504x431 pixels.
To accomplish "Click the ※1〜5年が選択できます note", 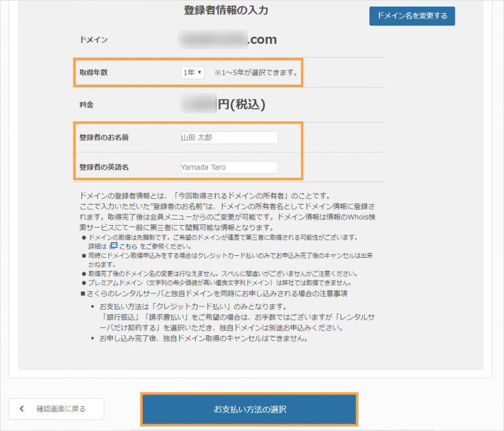I will click(256, 73).
